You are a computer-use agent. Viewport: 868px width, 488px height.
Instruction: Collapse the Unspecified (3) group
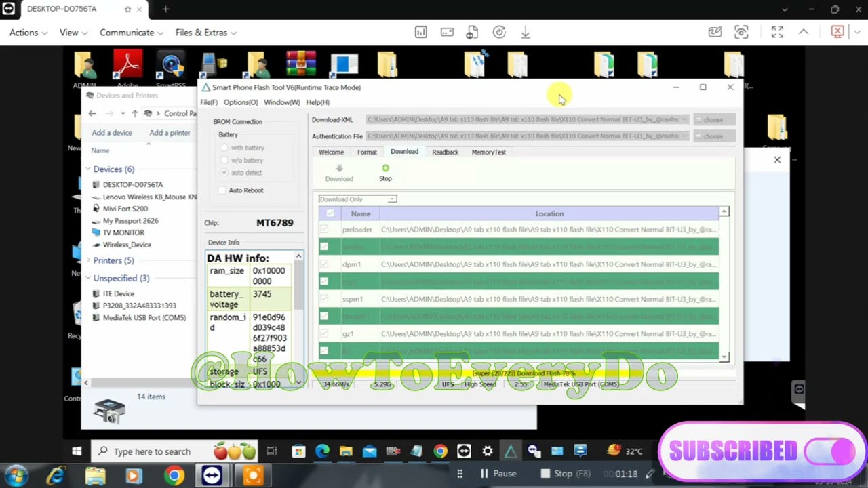tap(88, 278)
